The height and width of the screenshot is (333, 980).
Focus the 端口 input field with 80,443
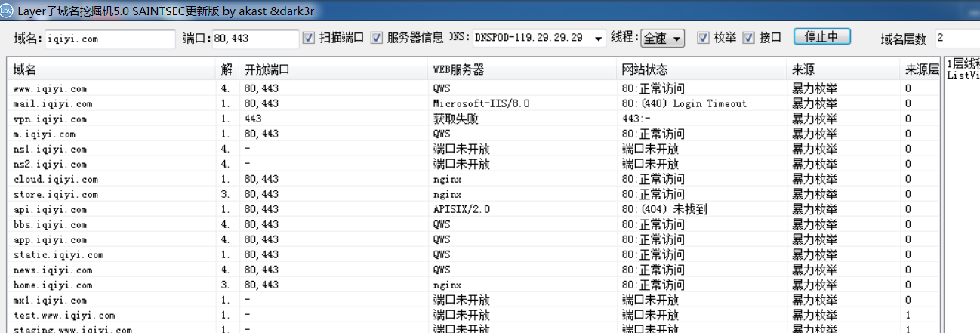coord(255,39)
